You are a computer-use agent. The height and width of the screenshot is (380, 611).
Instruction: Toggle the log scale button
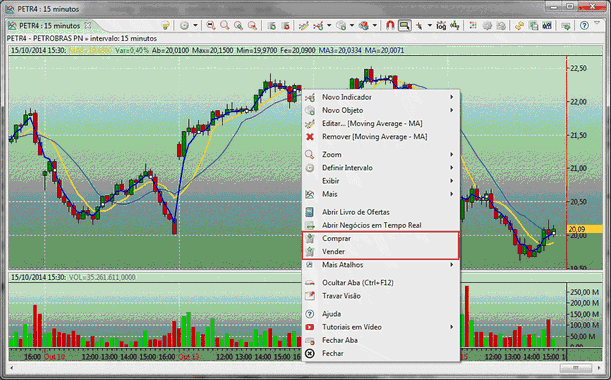click(x=441, y=26)
